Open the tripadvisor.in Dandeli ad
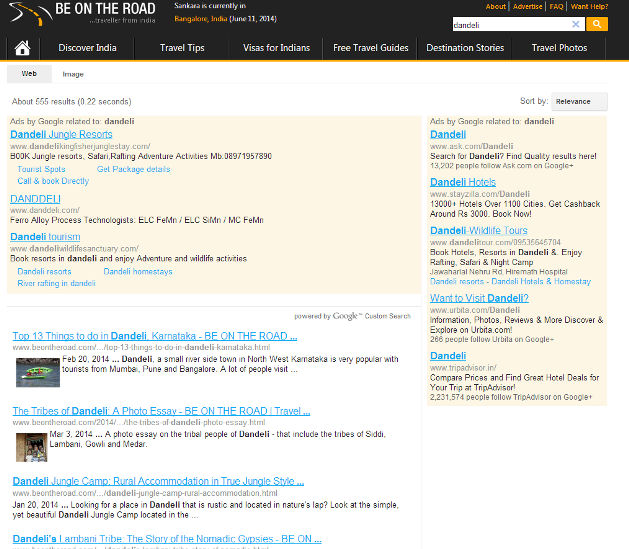Image resolution: width=629 pixels, height=549 pixels. tap(448, 356)
